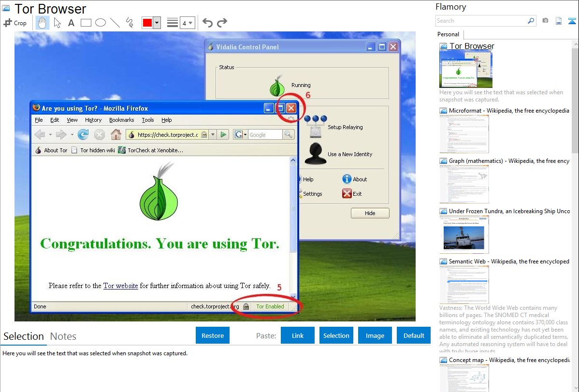Click the Semantic Web - Wikipedia title
This screenshot has height=392, width=579.
click(x=509, y=261)
